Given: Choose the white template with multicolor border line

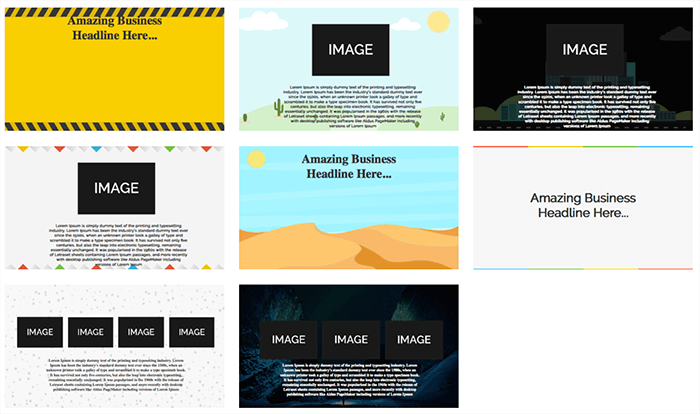Looking at the screenshot, I should (x=583, y=207).
